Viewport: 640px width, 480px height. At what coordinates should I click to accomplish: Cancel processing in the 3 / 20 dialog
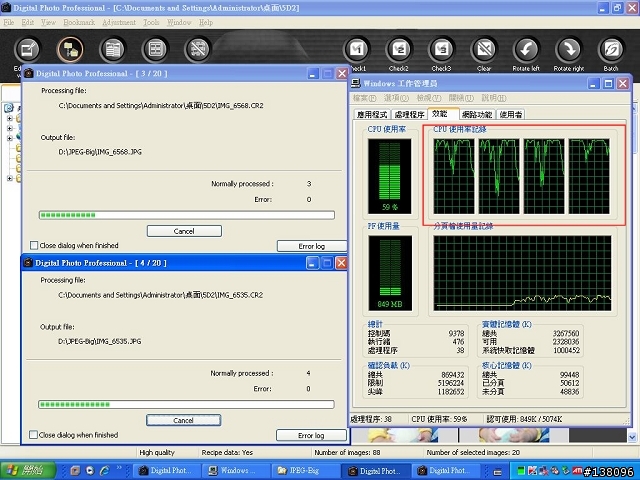click(x=184, y=231)
